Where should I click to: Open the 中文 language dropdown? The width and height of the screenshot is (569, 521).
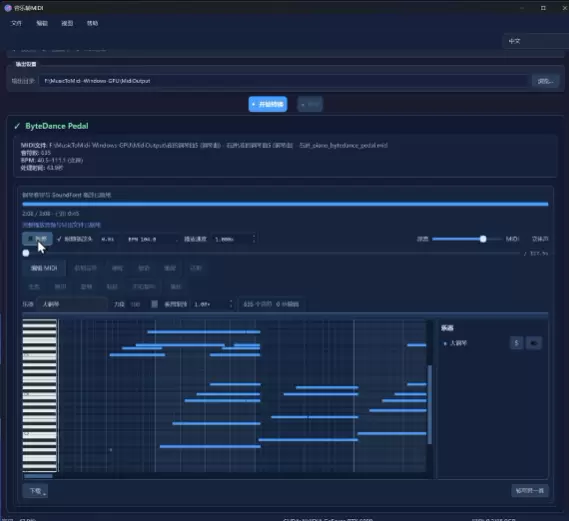(x=536, y=41)
